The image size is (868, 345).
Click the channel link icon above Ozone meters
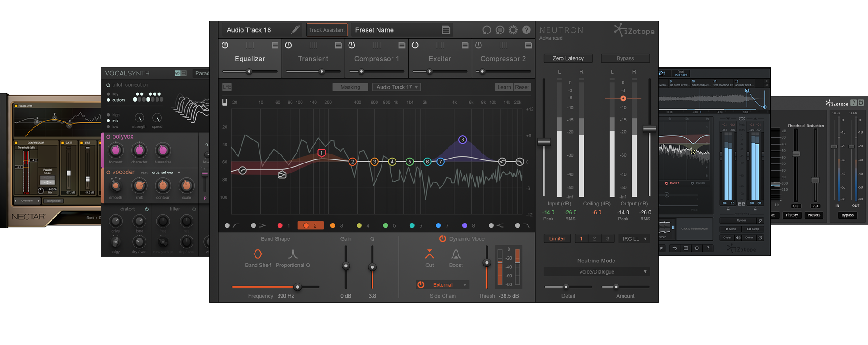[742, 119]
